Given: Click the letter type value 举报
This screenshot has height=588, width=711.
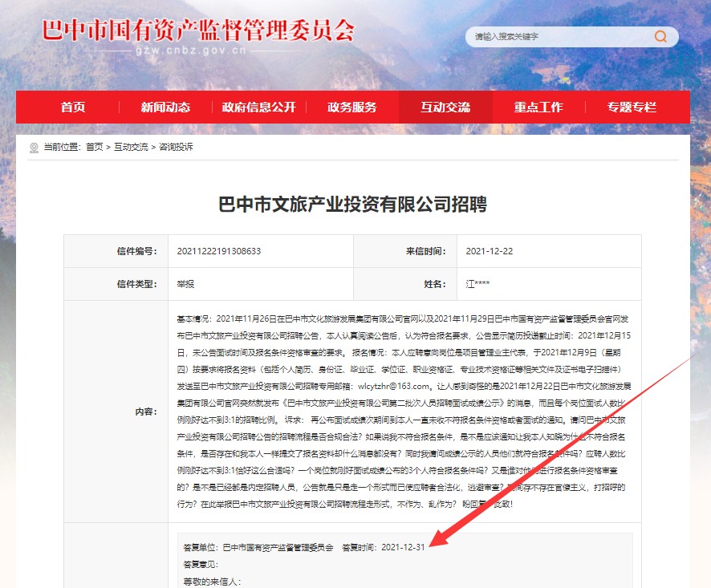Looking at the screenshot, I should pyautogui.click(x=185, y=284).
